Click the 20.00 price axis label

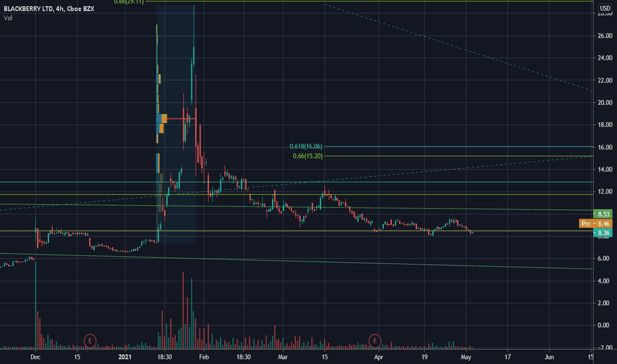(605, 103)
